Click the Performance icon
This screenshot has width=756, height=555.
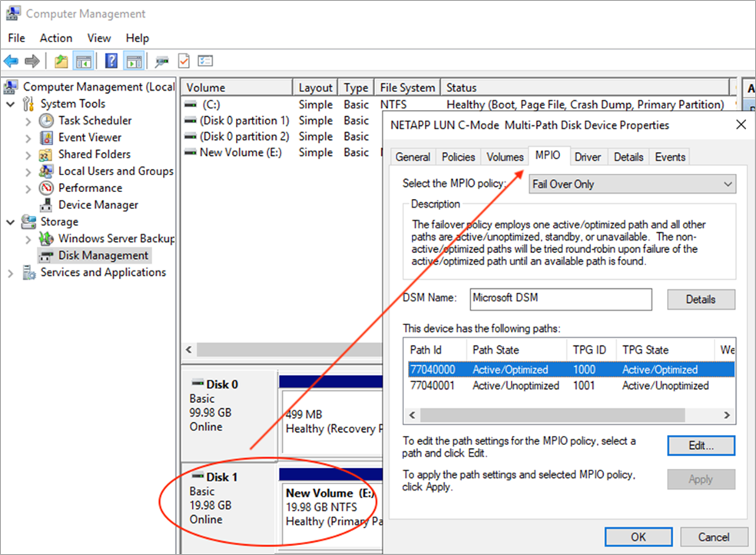46,188
